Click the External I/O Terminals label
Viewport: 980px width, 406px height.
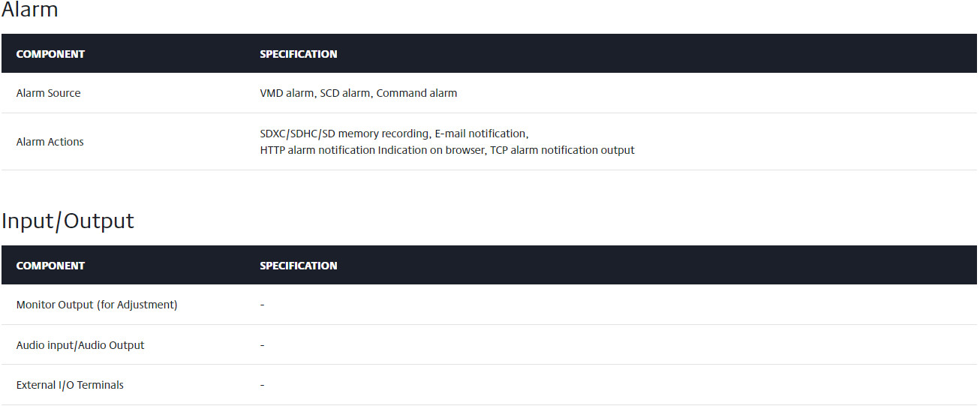(x=70, y=385)
